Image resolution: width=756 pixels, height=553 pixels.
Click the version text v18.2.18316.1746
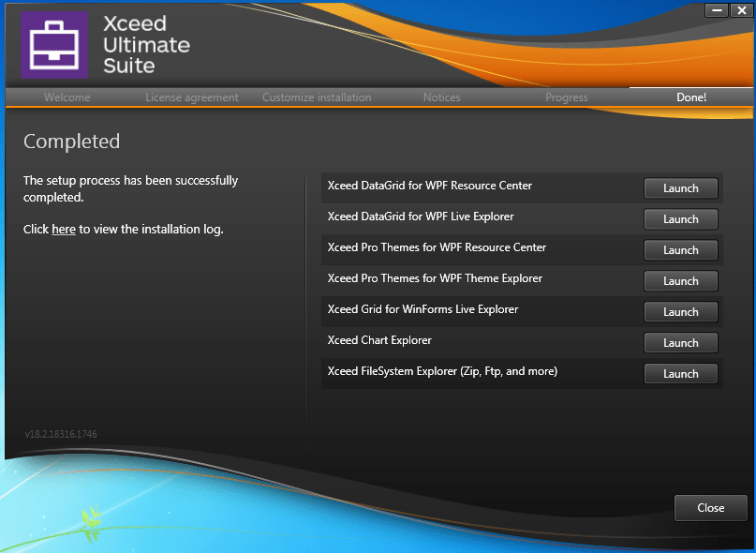coord(61,434)
